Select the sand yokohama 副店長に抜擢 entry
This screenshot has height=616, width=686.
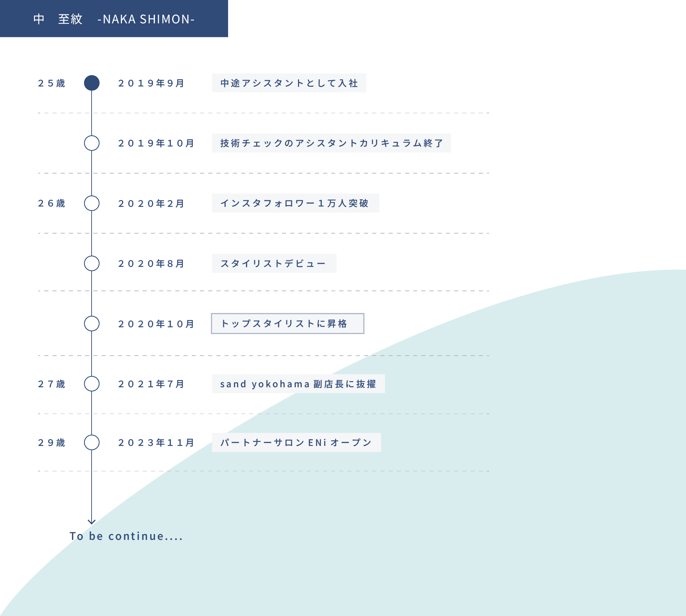(298, 383)
